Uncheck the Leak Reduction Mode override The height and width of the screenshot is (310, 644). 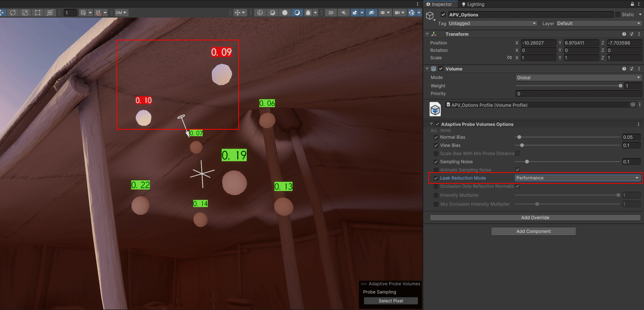(436, 178)
